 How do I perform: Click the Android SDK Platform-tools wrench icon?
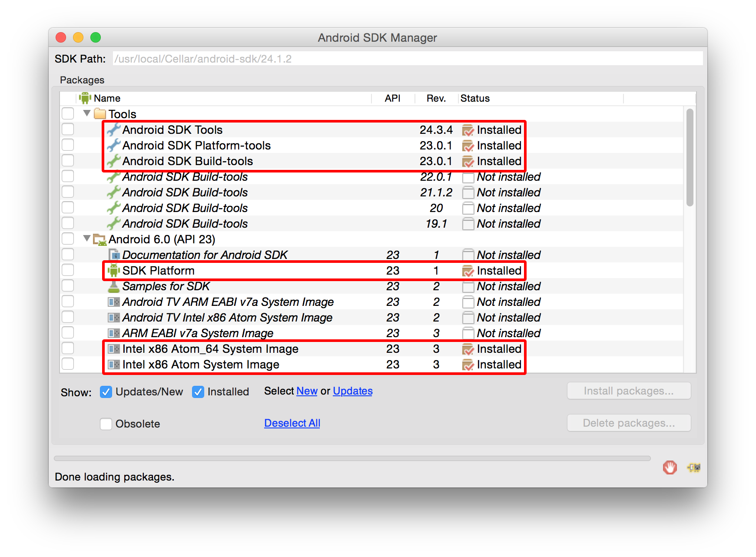pyautogui.click(x=114, y=146)
